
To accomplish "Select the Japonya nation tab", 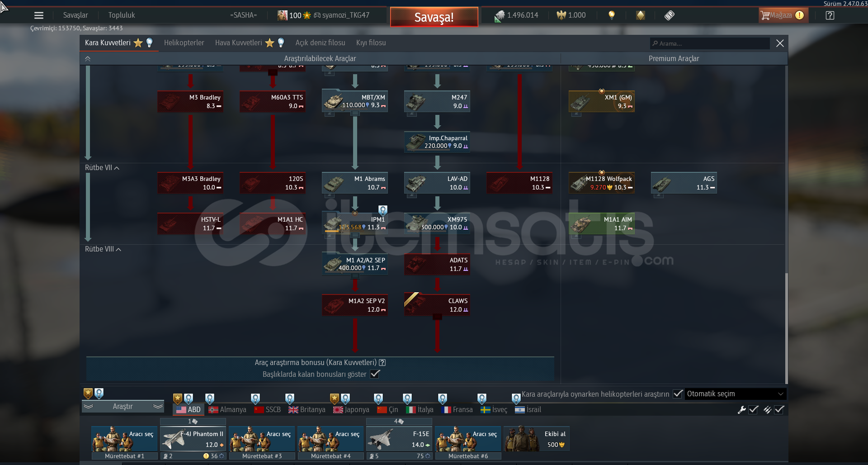I will [x=351, y=410].
